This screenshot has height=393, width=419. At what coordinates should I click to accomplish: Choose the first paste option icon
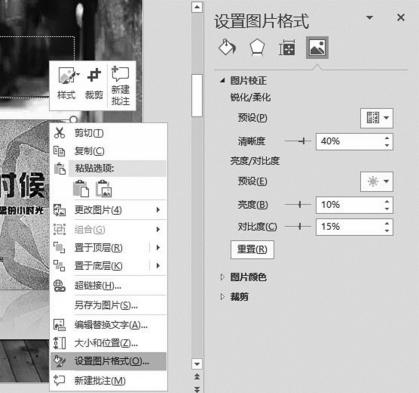(81, 189)
